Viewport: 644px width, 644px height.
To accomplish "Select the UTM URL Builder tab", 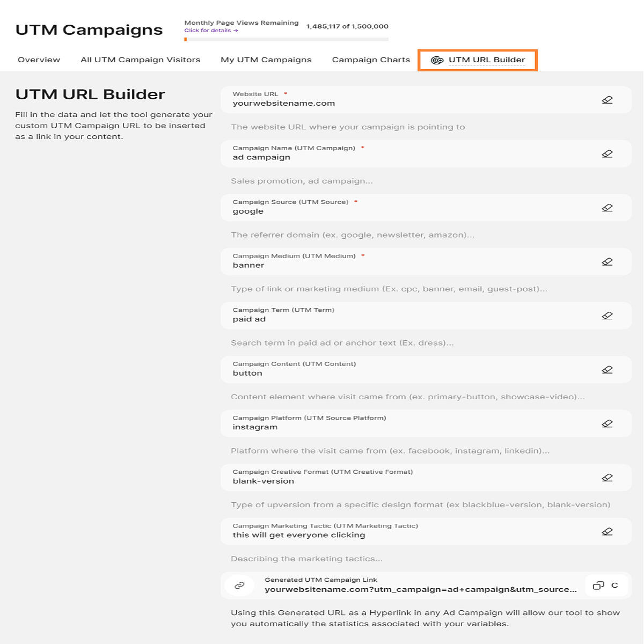I will [478, 60].
